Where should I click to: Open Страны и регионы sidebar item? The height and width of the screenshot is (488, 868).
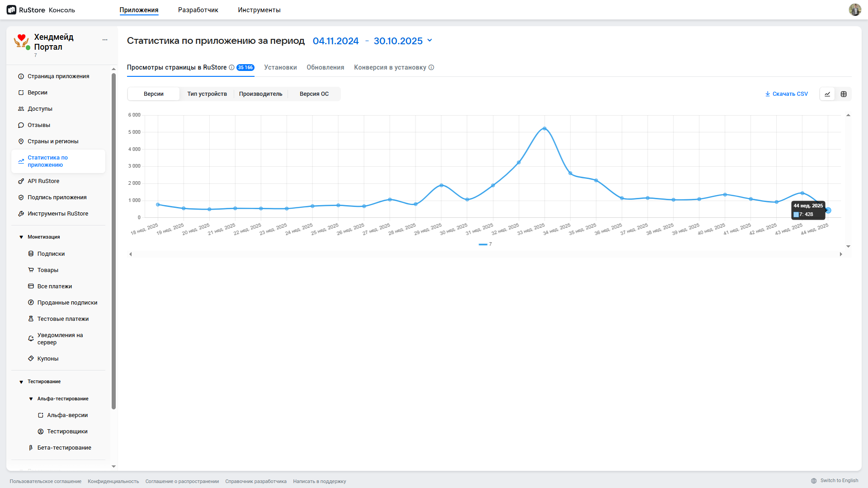point(53,141)
